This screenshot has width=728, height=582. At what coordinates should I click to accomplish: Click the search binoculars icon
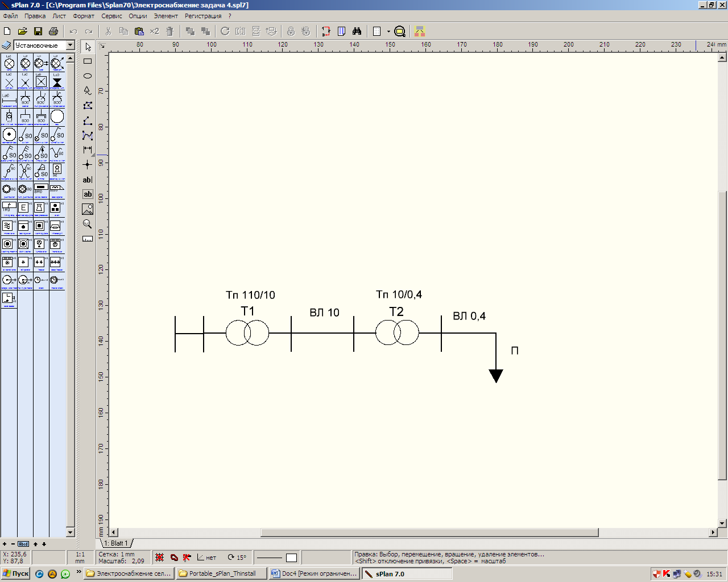(x=357, y=31)
